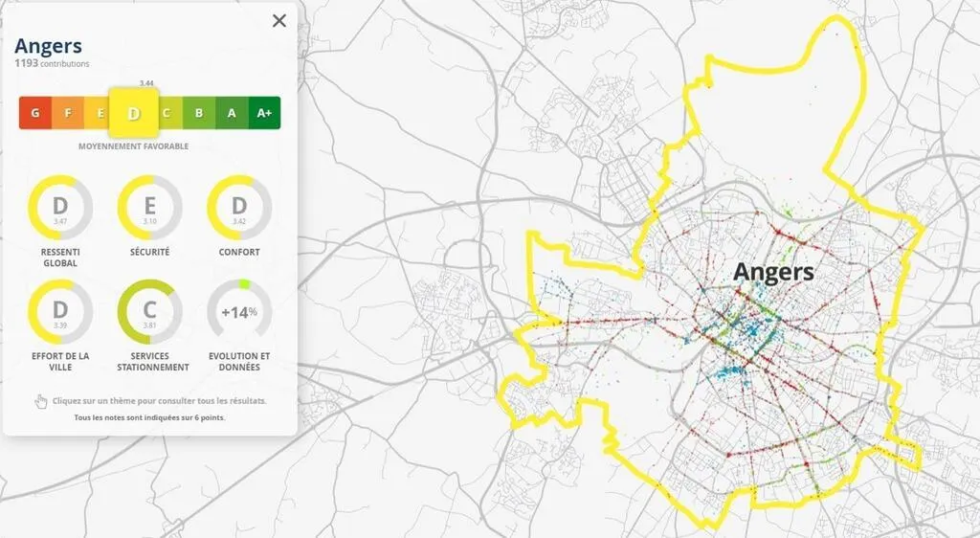Open the Evolution et Données gauge
The height and width of the screenshot is (538, 980).
pyautogui.click(x=239, y=311)
